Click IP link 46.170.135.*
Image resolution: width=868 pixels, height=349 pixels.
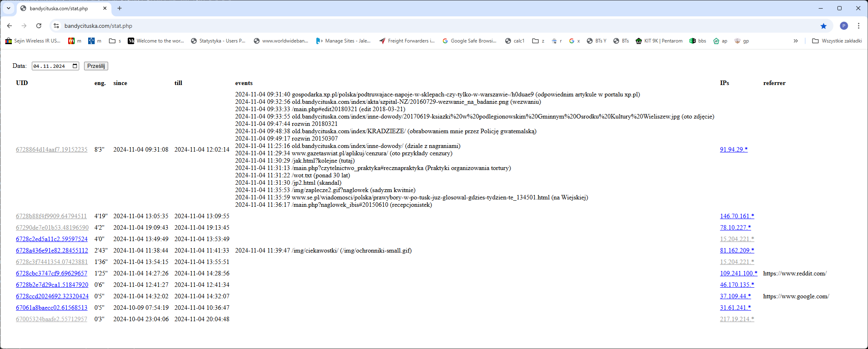737,285
